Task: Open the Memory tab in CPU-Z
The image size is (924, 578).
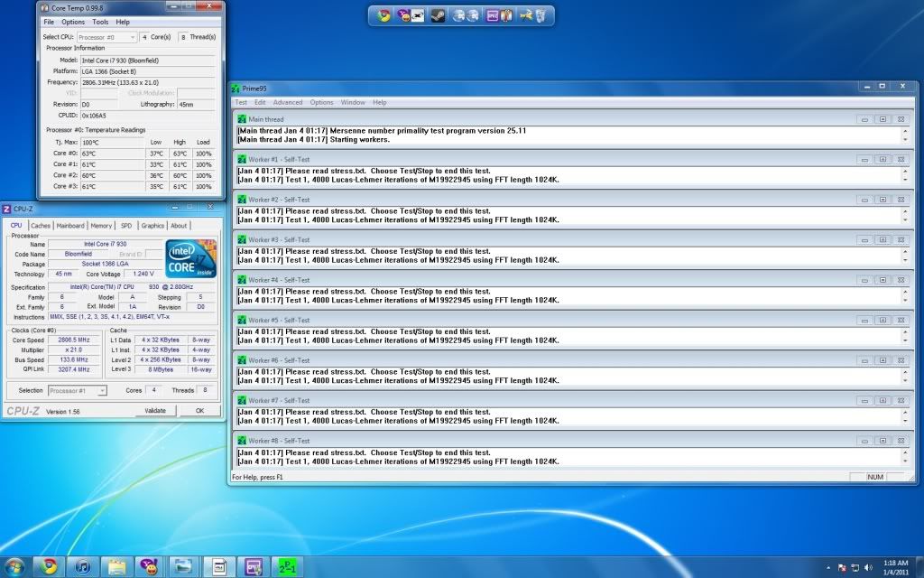Action: coord(101,226)
